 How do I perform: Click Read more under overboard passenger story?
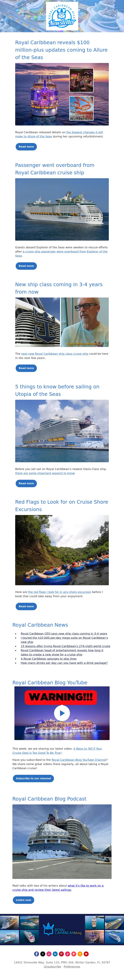[x=26, y=266]
